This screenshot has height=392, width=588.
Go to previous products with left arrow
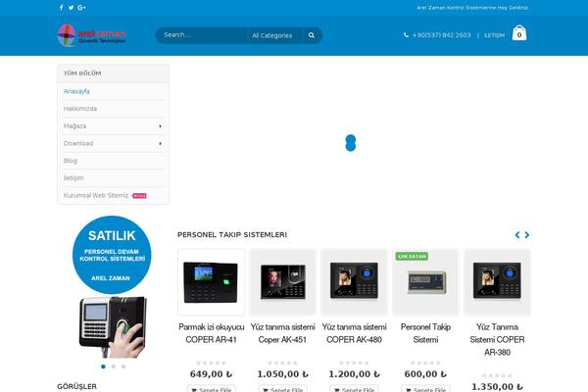point(517,235)
